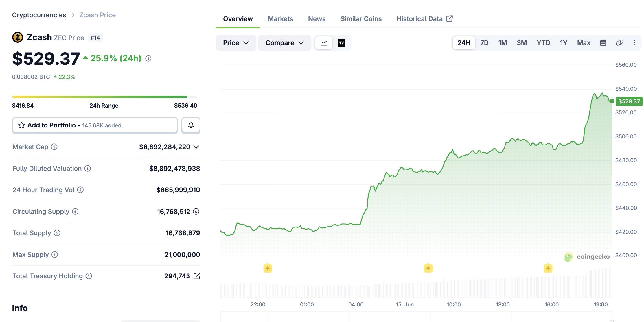
Task: Open Circulating Supply label info icon
Action: pyautogui.click(x=75, y=211)
